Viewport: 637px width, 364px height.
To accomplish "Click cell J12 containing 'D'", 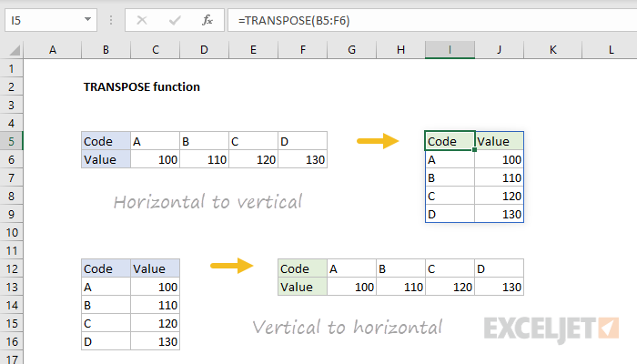I will 500,269.
